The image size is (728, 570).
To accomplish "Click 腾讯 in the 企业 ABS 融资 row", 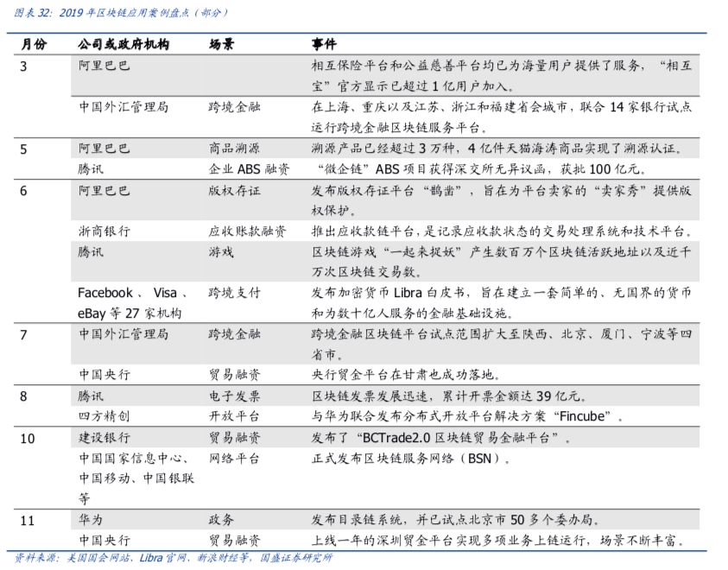I will 91,169.
